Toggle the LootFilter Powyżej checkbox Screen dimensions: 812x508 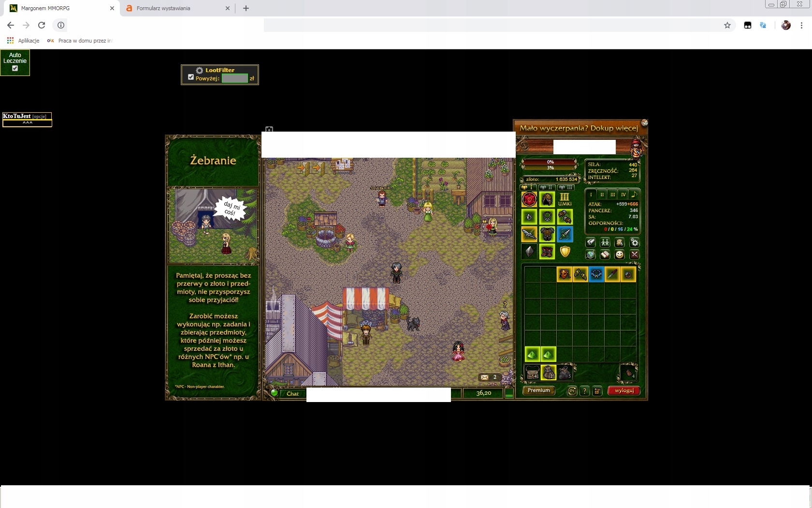pyautogui.click(x=190, y=77)
